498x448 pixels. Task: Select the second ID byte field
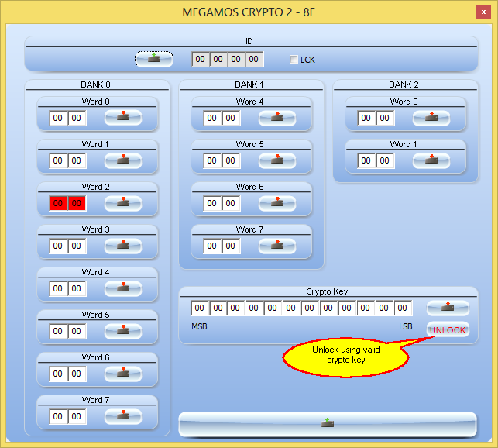point(218,59)
